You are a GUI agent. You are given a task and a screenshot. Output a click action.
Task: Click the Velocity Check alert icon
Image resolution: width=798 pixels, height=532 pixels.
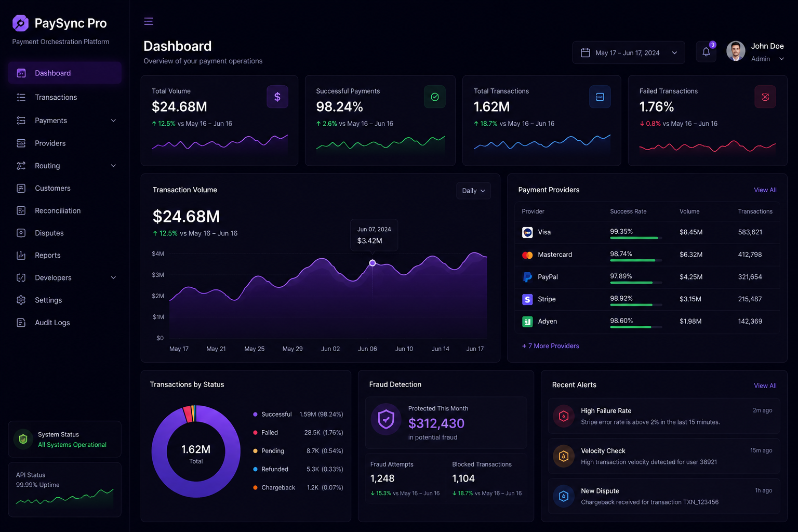(x=564, y=456)
